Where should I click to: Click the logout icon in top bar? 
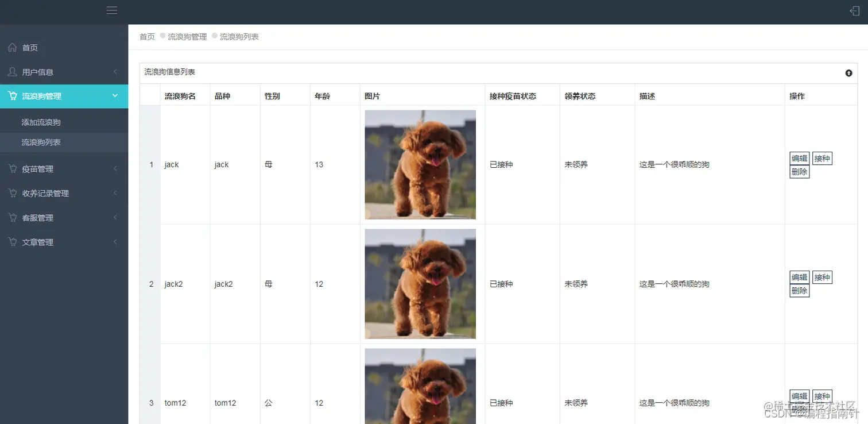(x=854, y=10)
